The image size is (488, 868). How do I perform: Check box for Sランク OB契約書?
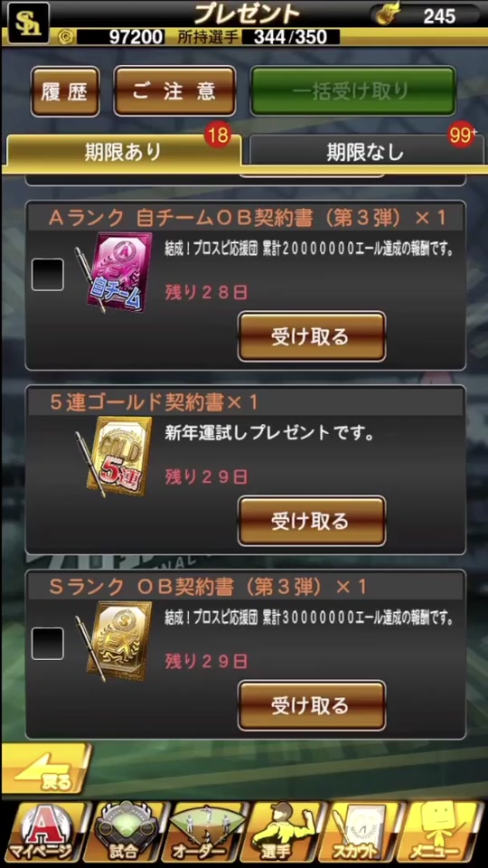click(47, 643)
